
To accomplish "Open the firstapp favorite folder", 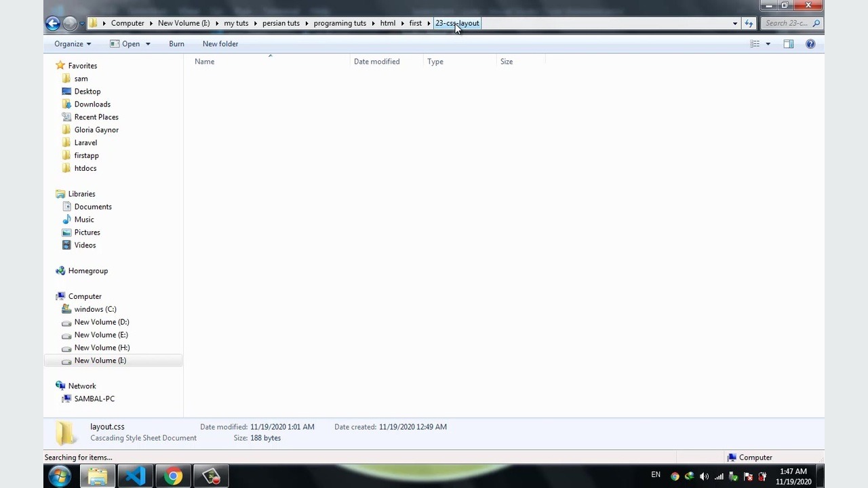I will coord(86,156).
